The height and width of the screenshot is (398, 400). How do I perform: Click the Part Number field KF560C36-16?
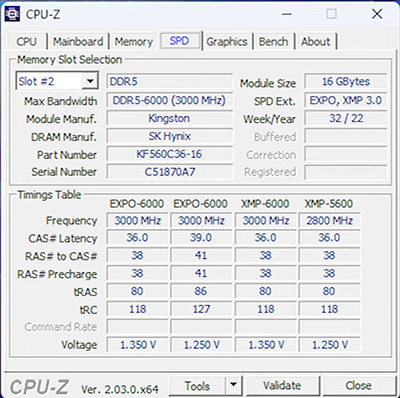pyautogui.click(x=169, y=154)
